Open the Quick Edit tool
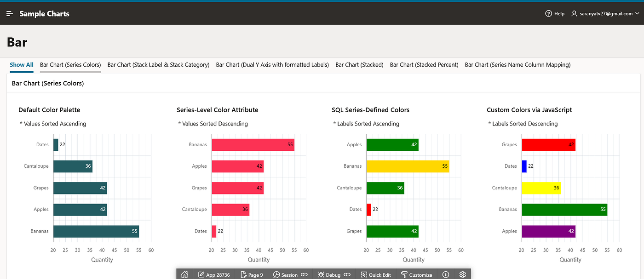Viewport: 644px width, 279px height. [376, 274]
